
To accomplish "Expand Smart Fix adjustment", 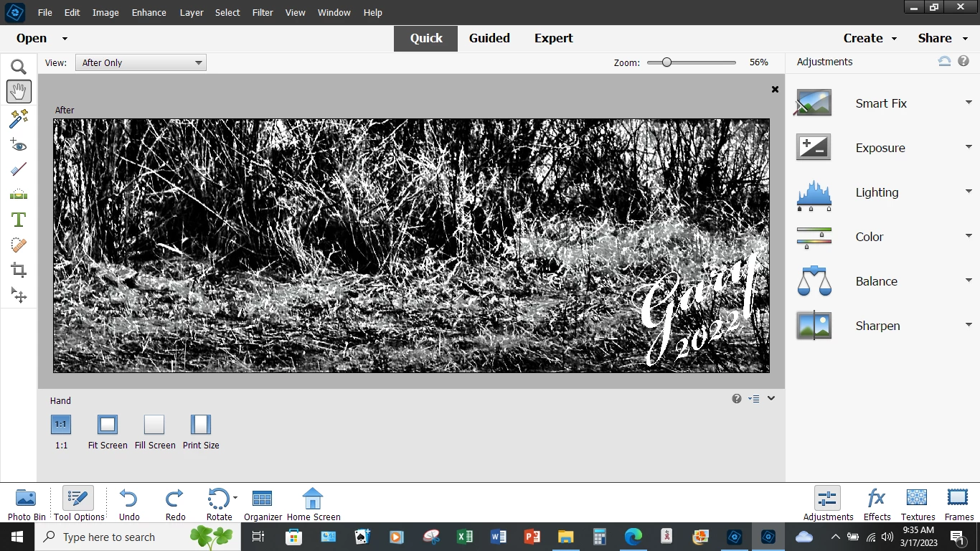I will (969, 103).
